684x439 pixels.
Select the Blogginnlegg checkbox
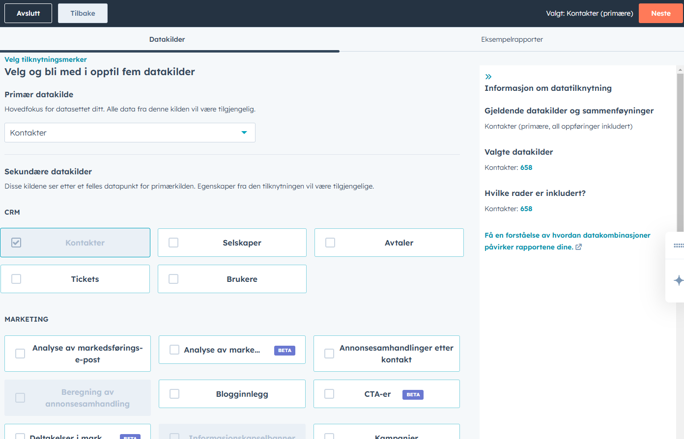[174, 394]
